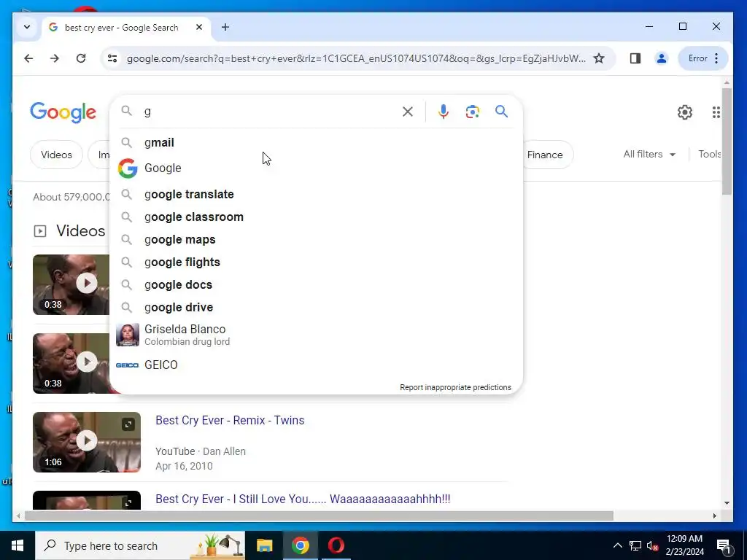Choose 'google classroom' suggestion
This screenshot has height=560, width=747.
point(316,217)
